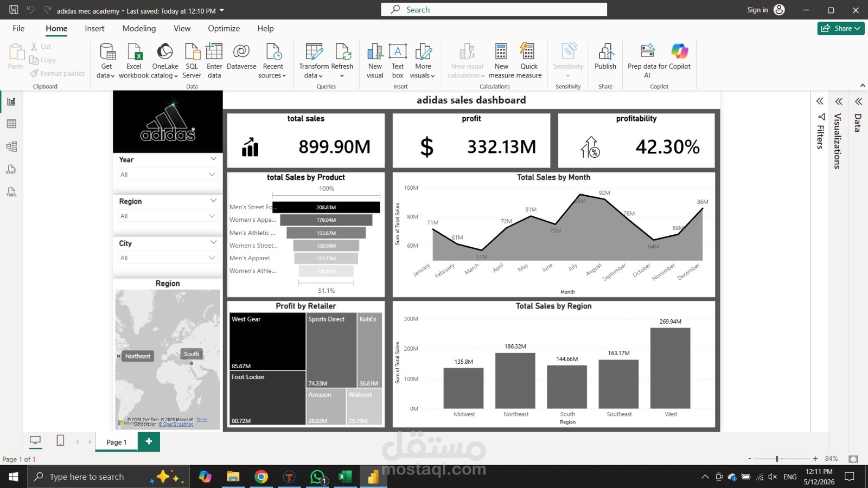Viewport: 868px width, 488px height.
Task: Open WhatsApp from the taskbar
Action: click(317, 477)
